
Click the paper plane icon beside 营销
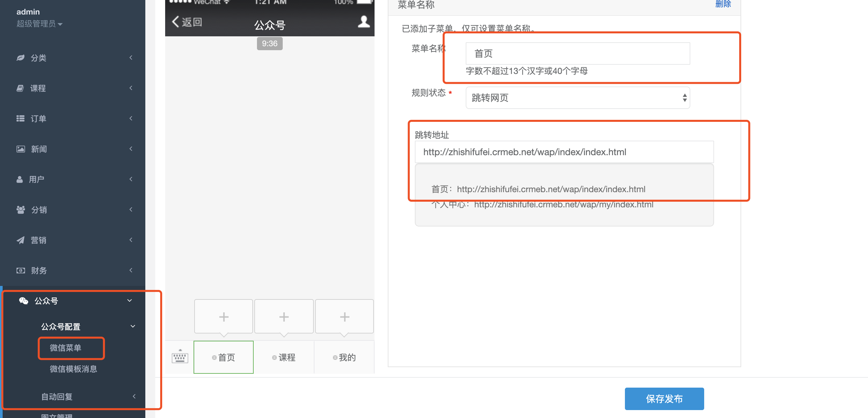pyautogui.click(x=20, y=240)
